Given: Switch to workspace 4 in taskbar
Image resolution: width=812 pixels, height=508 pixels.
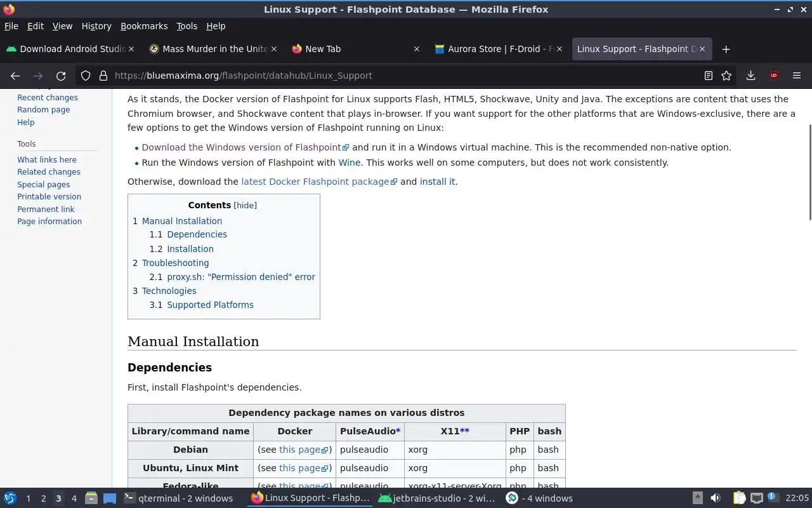Looking at the screenshot, I should click(74, 498).
